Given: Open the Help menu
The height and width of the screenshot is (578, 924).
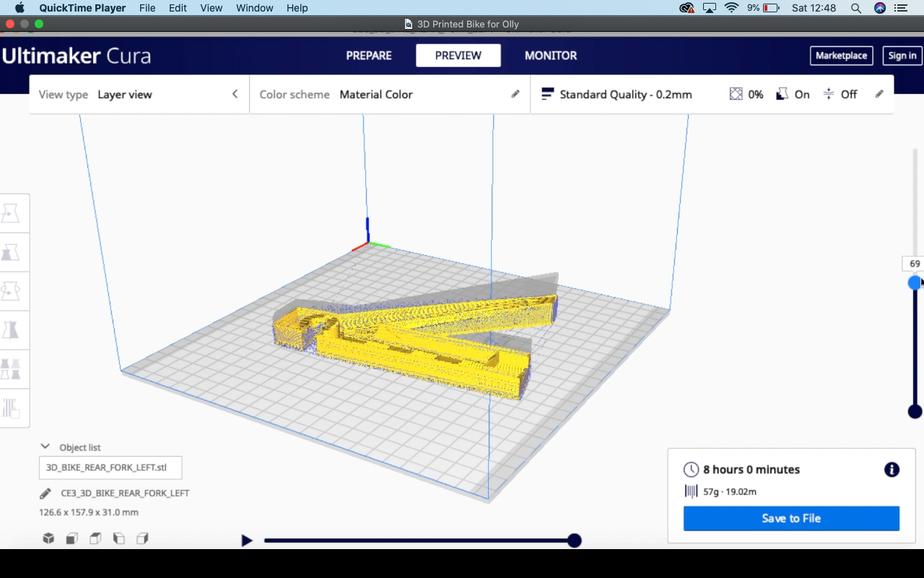Looking at the screenshot, I should 297,8.
